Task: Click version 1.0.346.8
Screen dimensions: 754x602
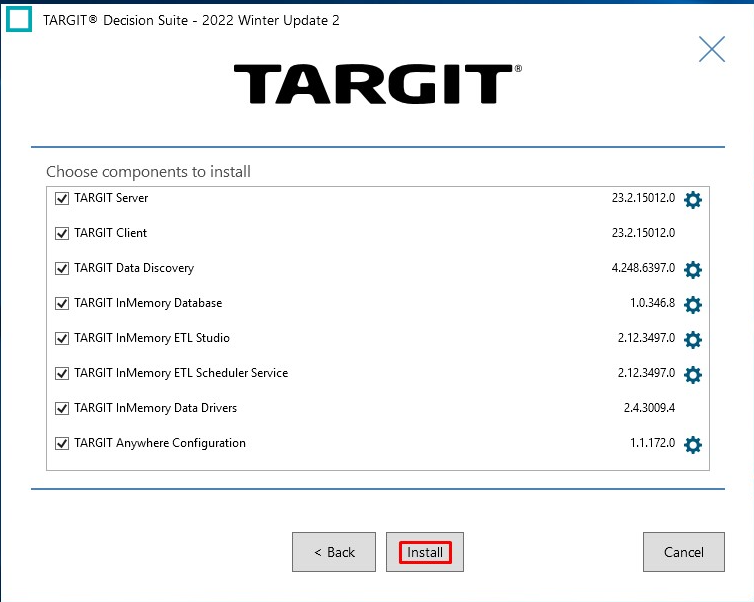Action: click(653, 303)
